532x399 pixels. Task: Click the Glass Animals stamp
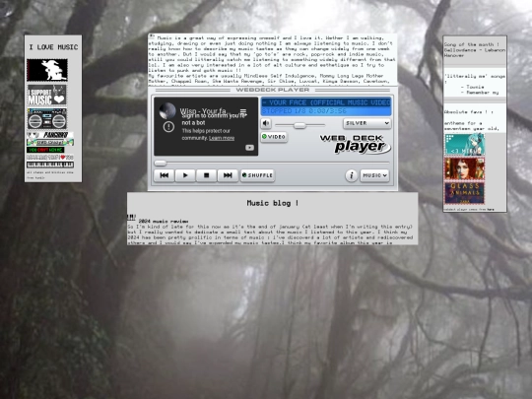coord(464,193)
